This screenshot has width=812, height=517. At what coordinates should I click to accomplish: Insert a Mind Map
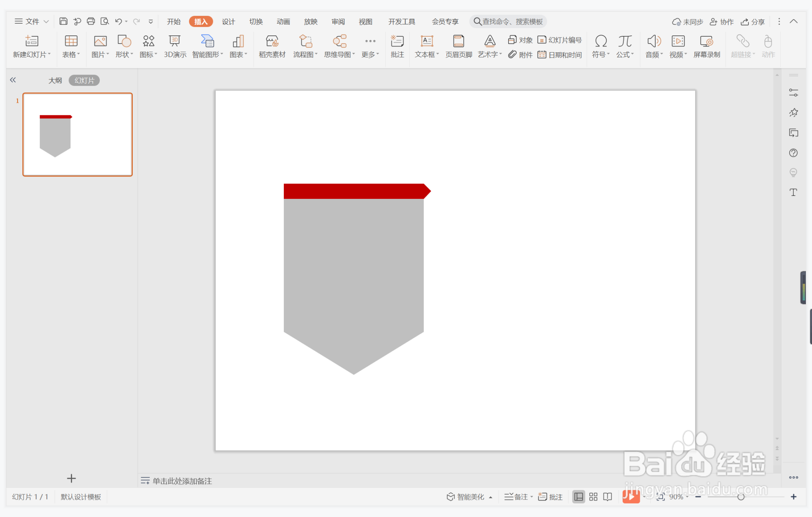(x=340, y=46)
